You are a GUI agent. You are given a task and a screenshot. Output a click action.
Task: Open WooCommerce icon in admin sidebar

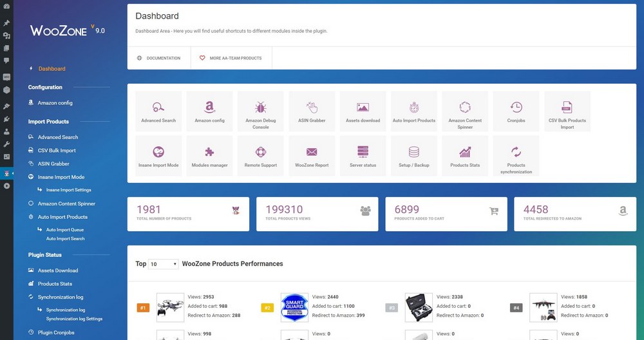6,77
